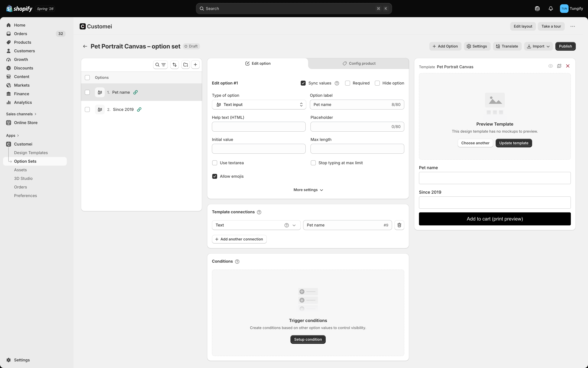Click the Template connections help icon
The height and width of the screenshot is (368, 588).
[x=259, y=212]
